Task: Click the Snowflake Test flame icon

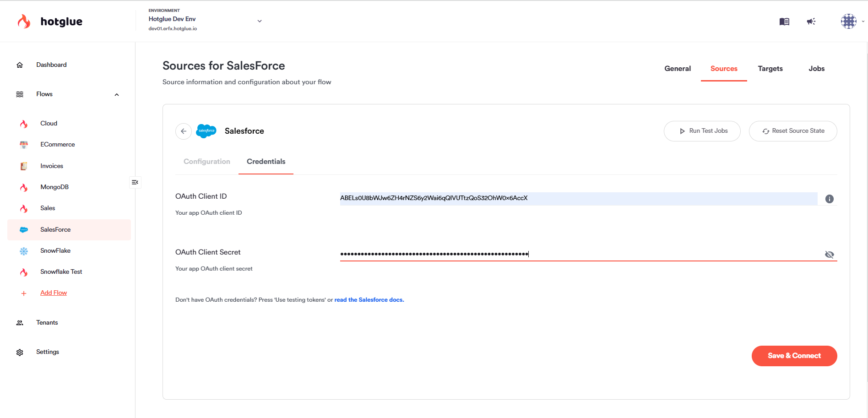Action: 24,272
